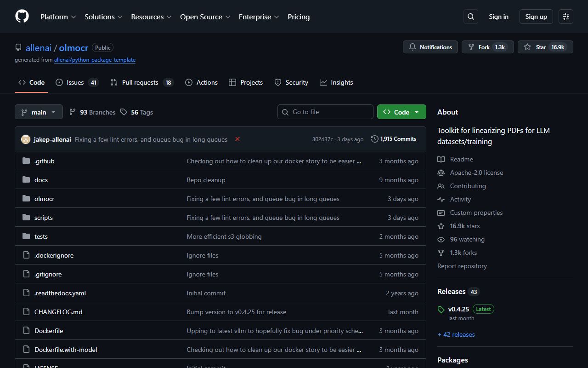Click the fork icon on the Fork button
Viewport: 588px width, 368px height.
coord(471,46)
